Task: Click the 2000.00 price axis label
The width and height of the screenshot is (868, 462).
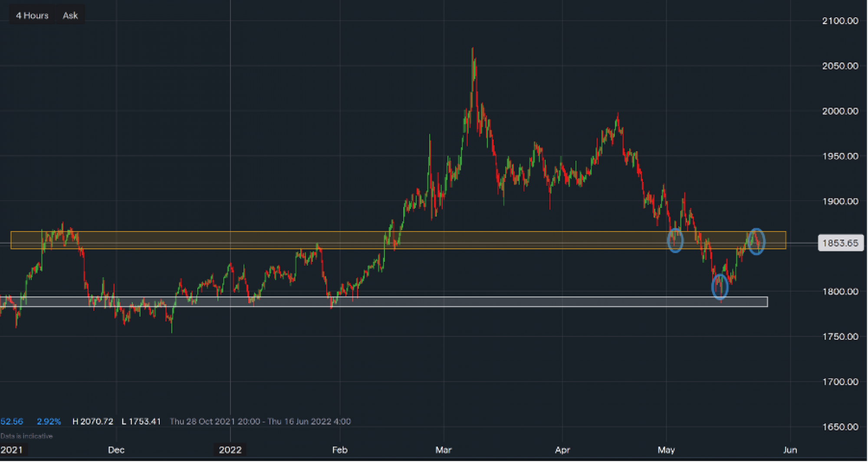Action: pos(840,111)
